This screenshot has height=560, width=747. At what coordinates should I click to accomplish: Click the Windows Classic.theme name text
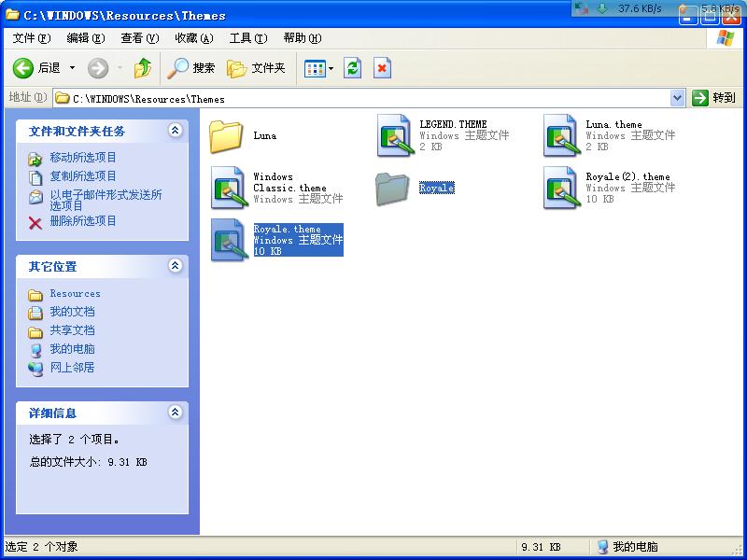tap(289, 182)
